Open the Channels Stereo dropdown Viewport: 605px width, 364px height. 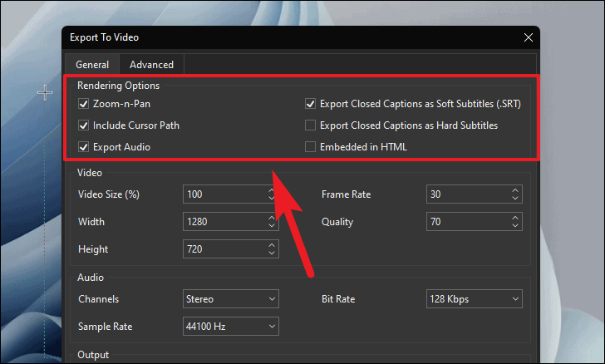click(231, 299)
